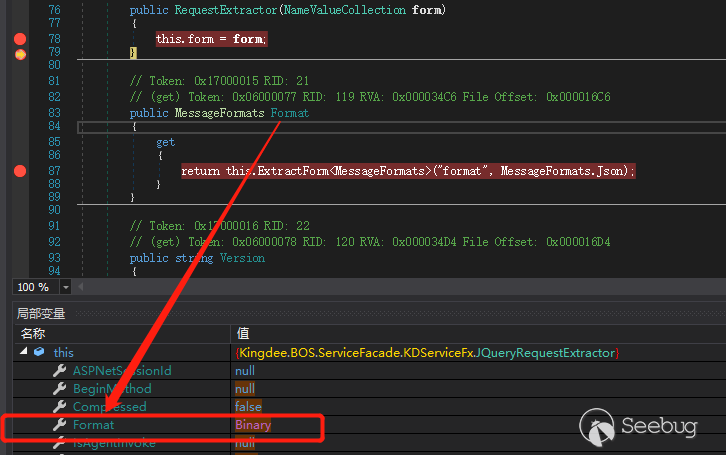Click the JQueryRequestExtractor value of this
This screenshot has height=455, width=726.
[x=427, y=353]
